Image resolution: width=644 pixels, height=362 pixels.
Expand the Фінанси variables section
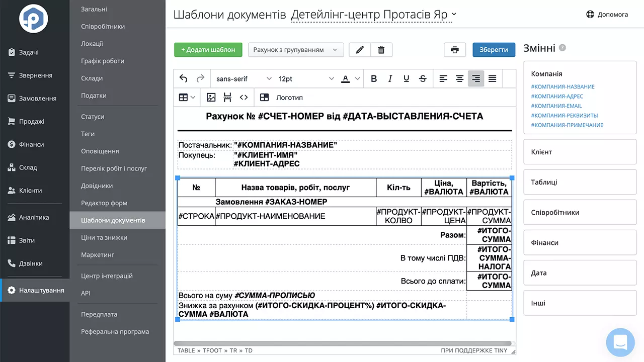tap(580, 242)
